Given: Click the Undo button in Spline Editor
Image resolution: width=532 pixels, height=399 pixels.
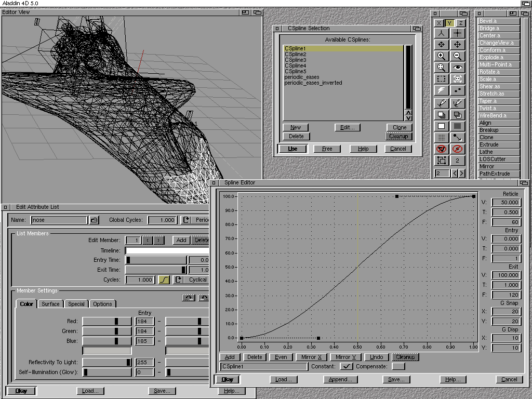Looking at the screenshot, I should coord(376,357).
